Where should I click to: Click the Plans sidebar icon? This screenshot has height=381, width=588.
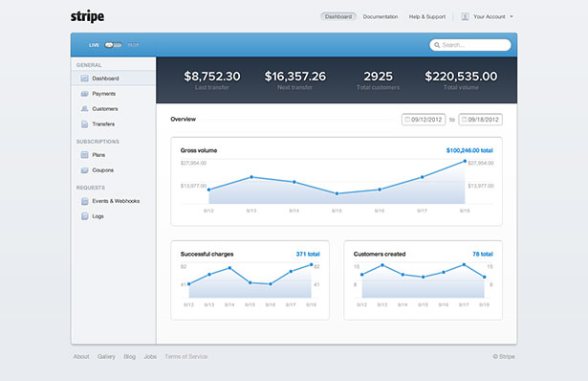coord(84,155)
